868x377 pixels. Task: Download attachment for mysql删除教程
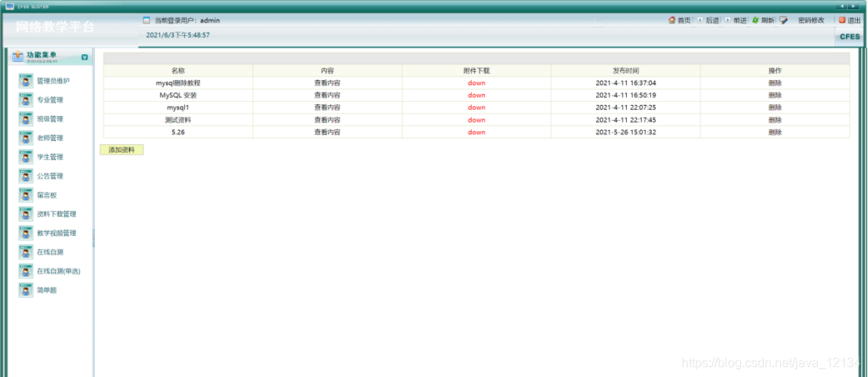tap(476, 83)
